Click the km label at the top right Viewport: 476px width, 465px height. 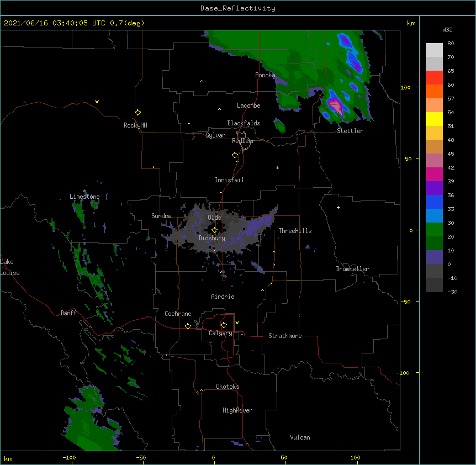coord(411,23)
